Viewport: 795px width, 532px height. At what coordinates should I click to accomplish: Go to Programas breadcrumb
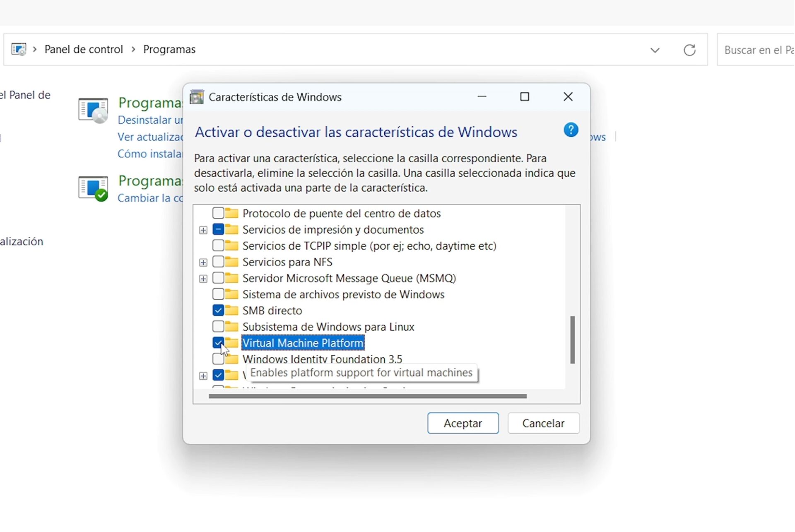[x=169, y=49]
